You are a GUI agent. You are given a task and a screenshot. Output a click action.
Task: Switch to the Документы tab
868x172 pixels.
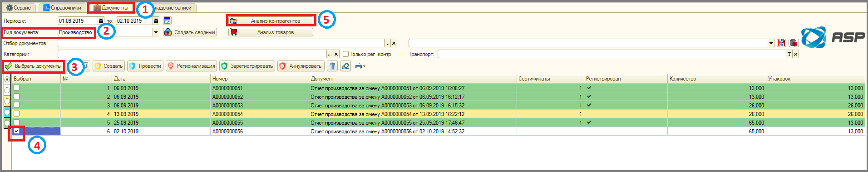(111, 8)
